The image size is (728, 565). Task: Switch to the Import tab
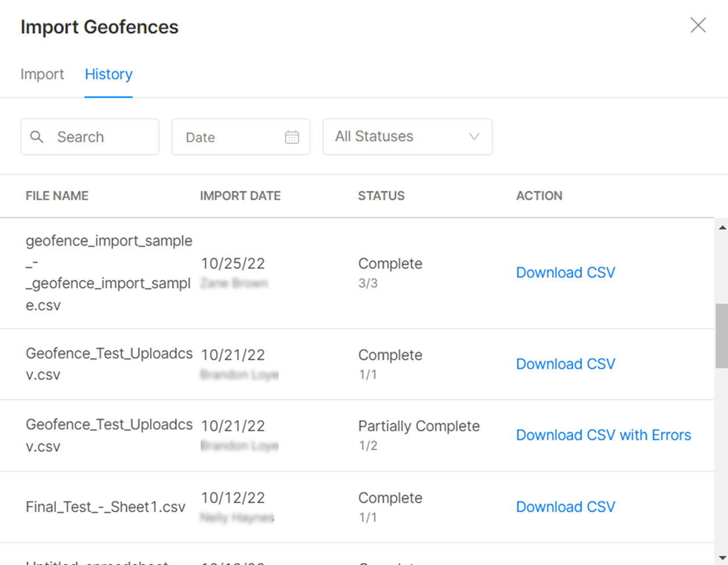[x=42, y=74]
